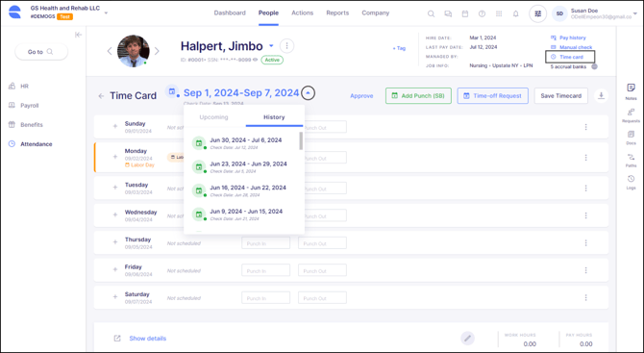Open the calendar icon in top bar
Viewport: 644px width, 353px height.
pos(465,13)
